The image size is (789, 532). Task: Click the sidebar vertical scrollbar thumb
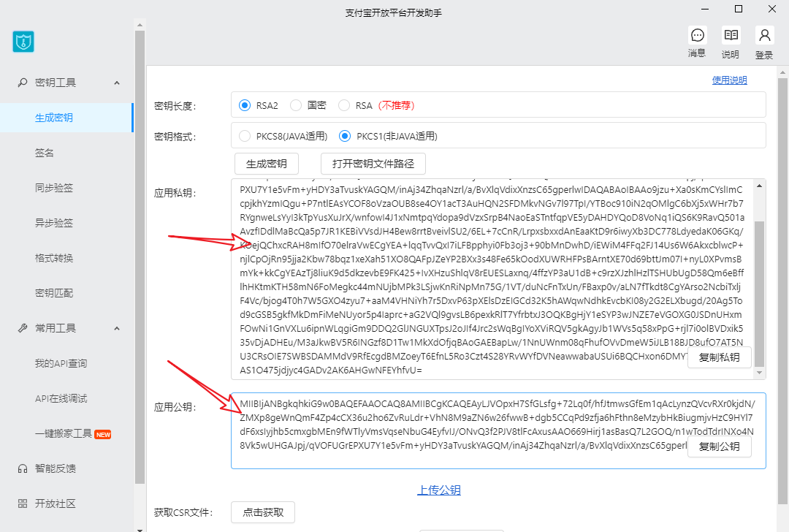coord(140,256)
